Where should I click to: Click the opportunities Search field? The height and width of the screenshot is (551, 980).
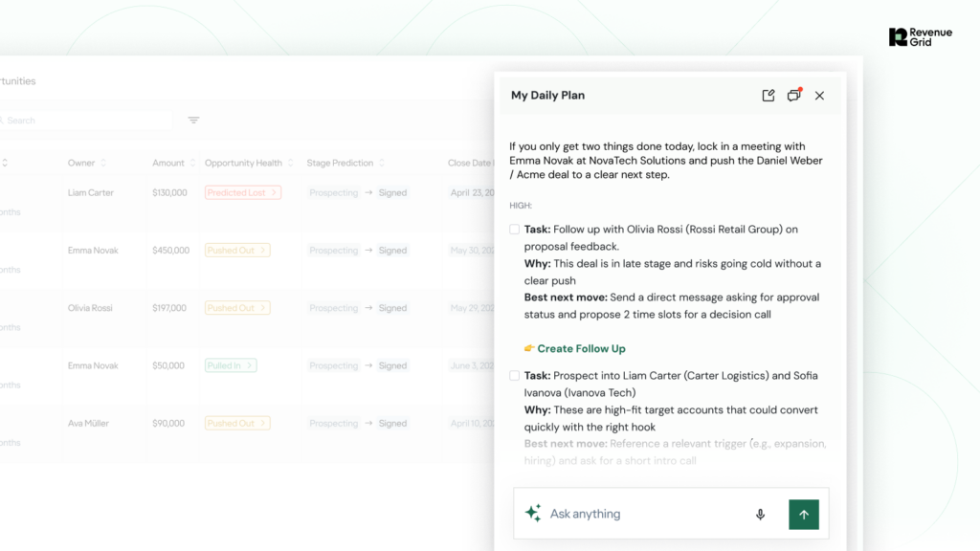pyautogui.click(x=86, y=121)
